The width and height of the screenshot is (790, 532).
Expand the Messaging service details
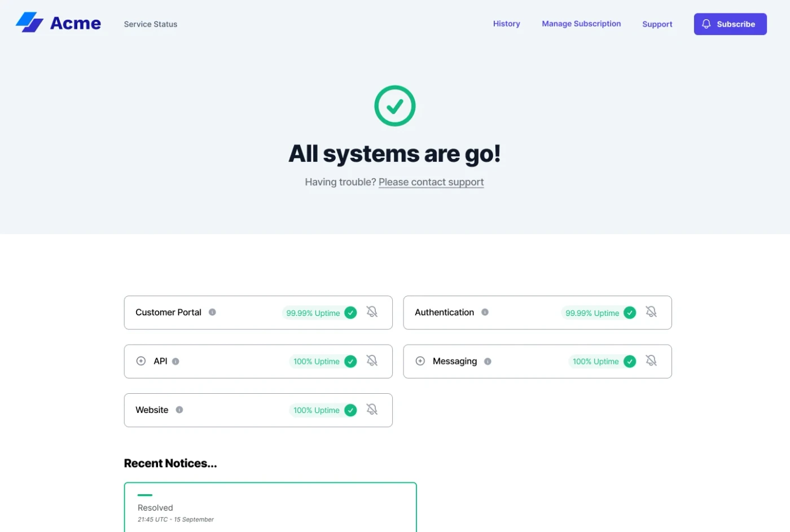420,360
